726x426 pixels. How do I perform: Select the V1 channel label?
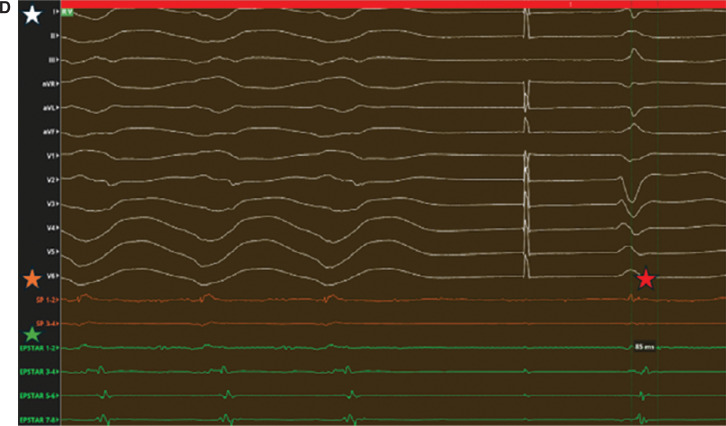tap(50, 156)
